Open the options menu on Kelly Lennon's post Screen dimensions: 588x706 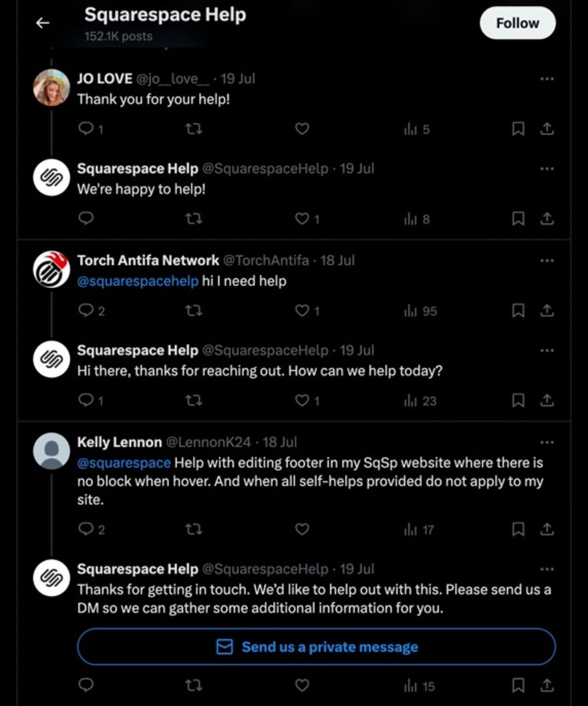coord(547,442)
